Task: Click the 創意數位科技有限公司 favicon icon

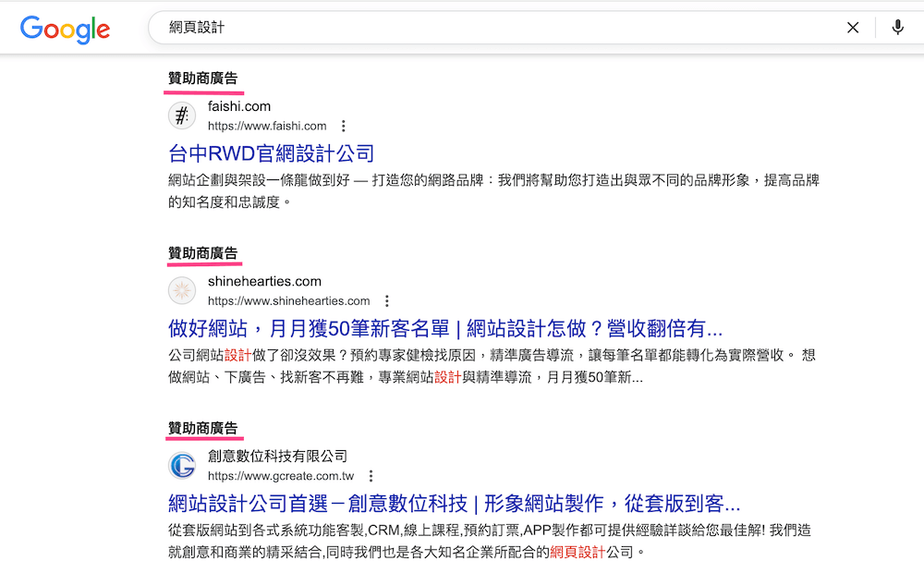Action: [x=182, y=466]
